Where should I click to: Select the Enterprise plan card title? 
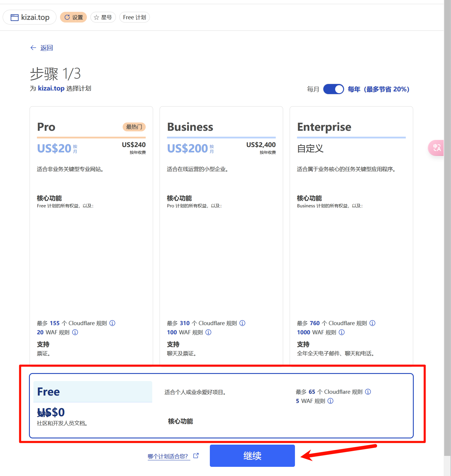(324, 127)
